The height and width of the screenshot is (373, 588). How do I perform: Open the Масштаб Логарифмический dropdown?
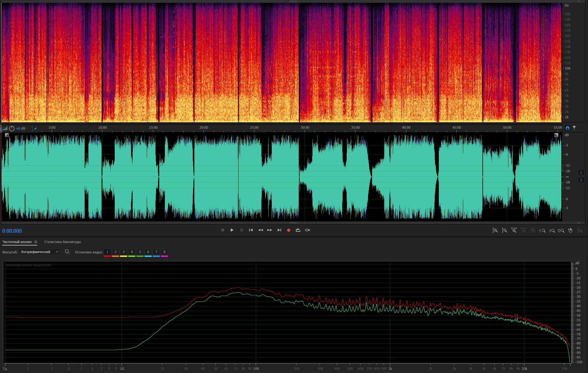coord(39,252)
